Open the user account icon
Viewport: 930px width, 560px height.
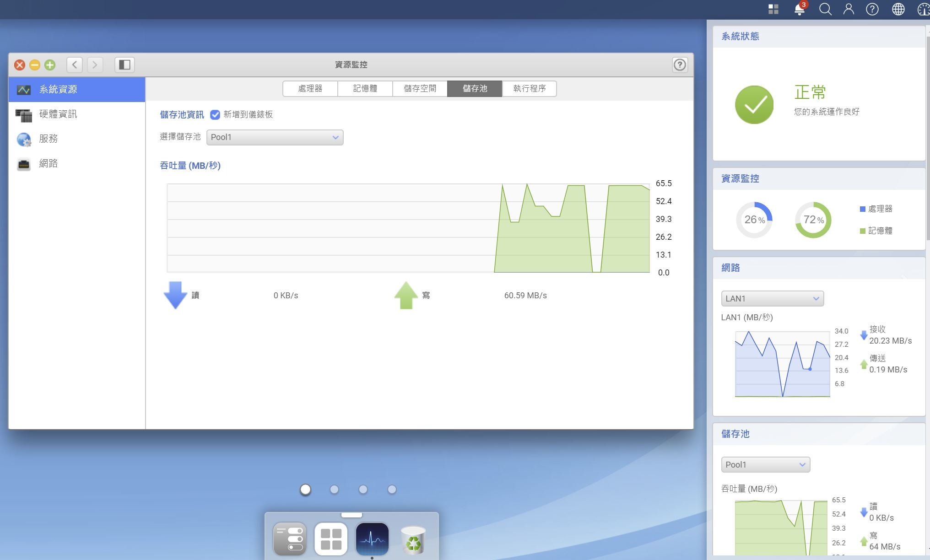tap(849, 9)
